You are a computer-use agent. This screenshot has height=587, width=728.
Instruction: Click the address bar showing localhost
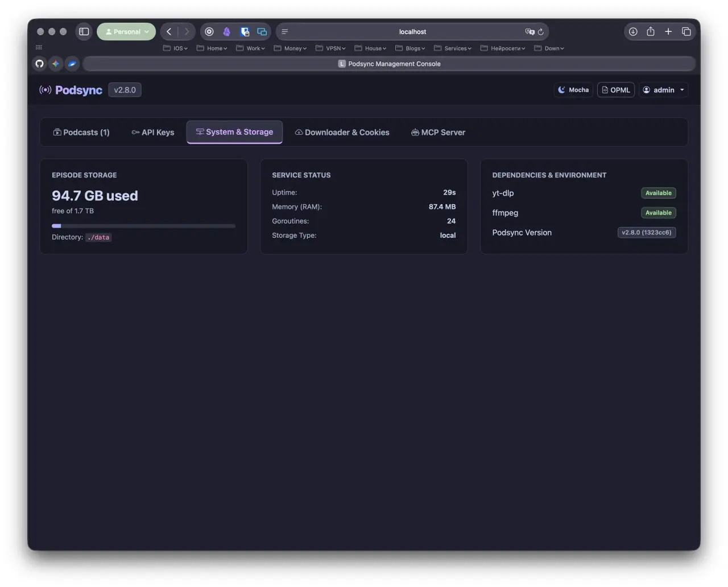point(412,32)
